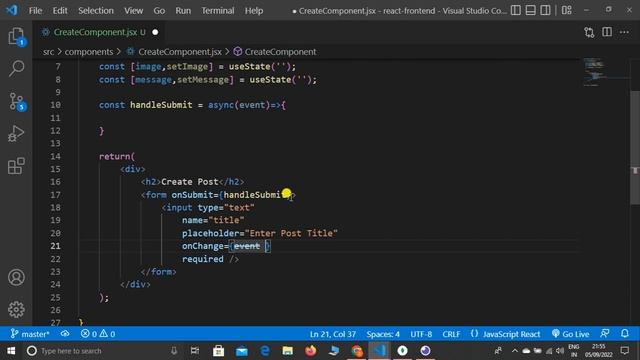Screen dimensions: 640x360
Task: Click components in the breadcrumb
Action: pyautogui.click(x=89, y=52)
